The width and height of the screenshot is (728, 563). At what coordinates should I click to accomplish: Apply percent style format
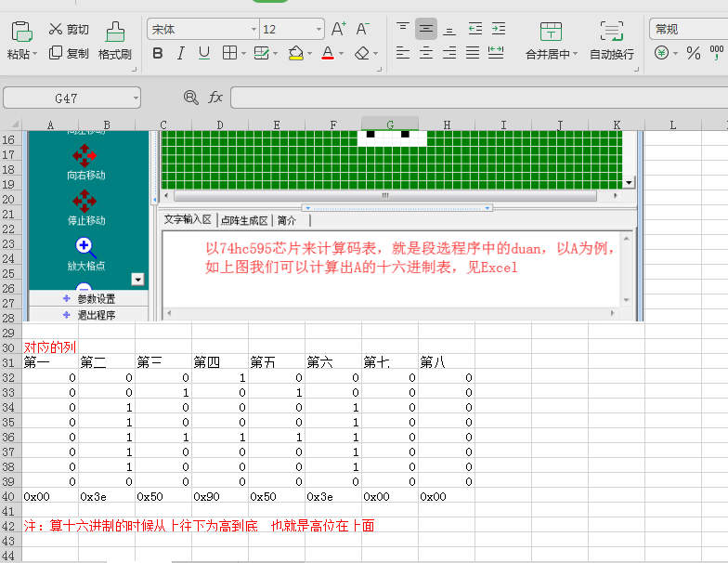pyautogui.click(x=694, y=52)
